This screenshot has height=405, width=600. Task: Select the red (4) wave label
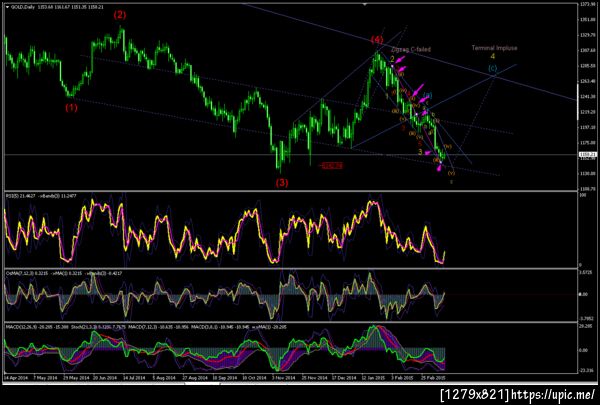[x=377, y=39]
